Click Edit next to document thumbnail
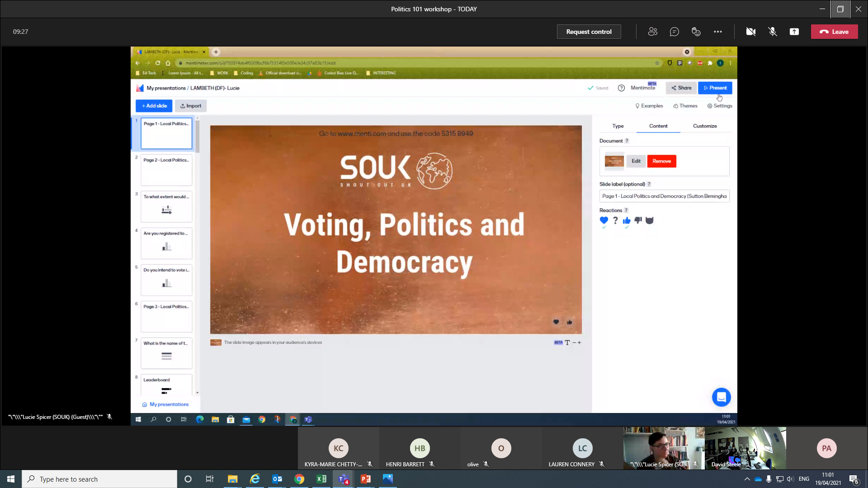The image size is (868, 488). (636, 161)
